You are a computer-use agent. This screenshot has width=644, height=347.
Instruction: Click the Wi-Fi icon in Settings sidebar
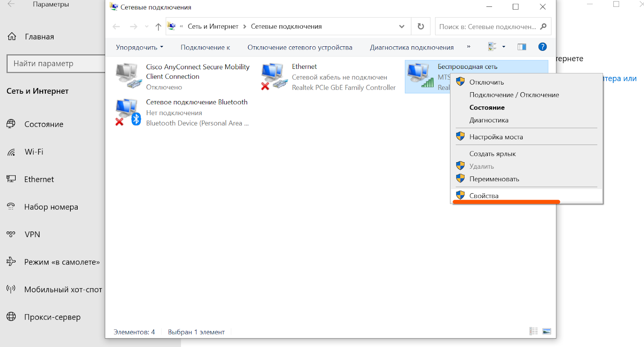click(x=11, y=152)
